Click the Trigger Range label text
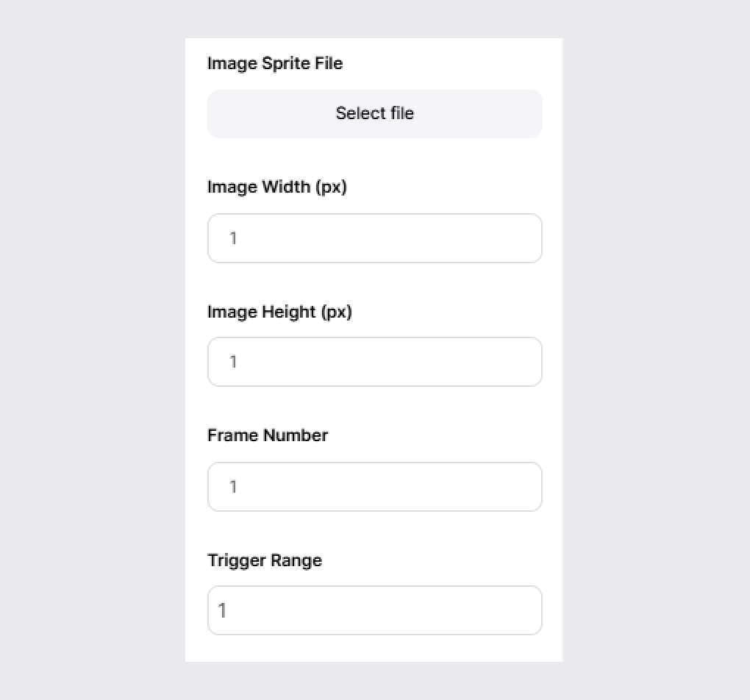750x700 pixels. point(265,560)
